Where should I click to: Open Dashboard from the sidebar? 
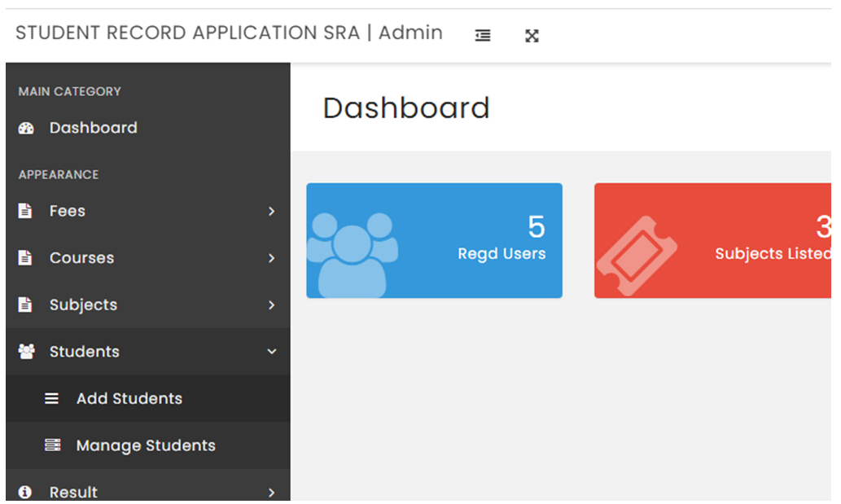[148, 128]
